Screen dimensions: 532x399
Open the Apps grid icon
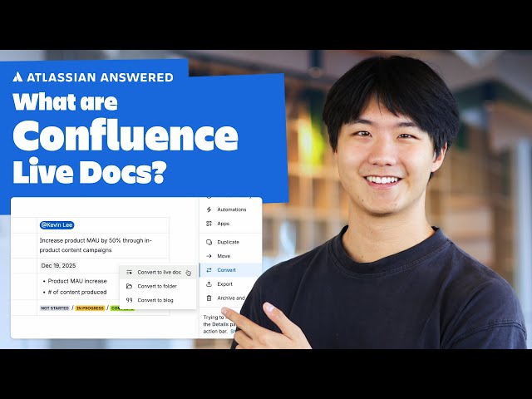click(209, 224)
